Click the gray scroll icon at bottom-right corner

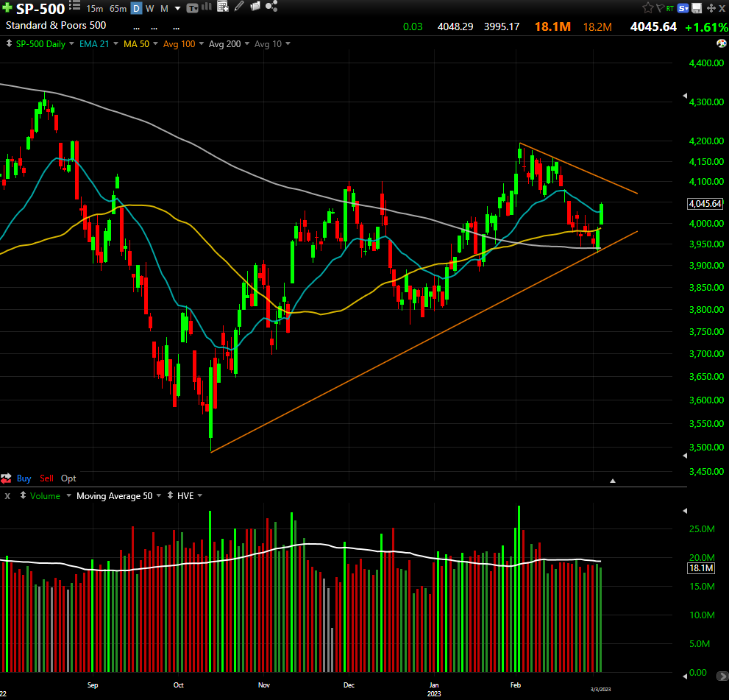[x=722, y=676]
